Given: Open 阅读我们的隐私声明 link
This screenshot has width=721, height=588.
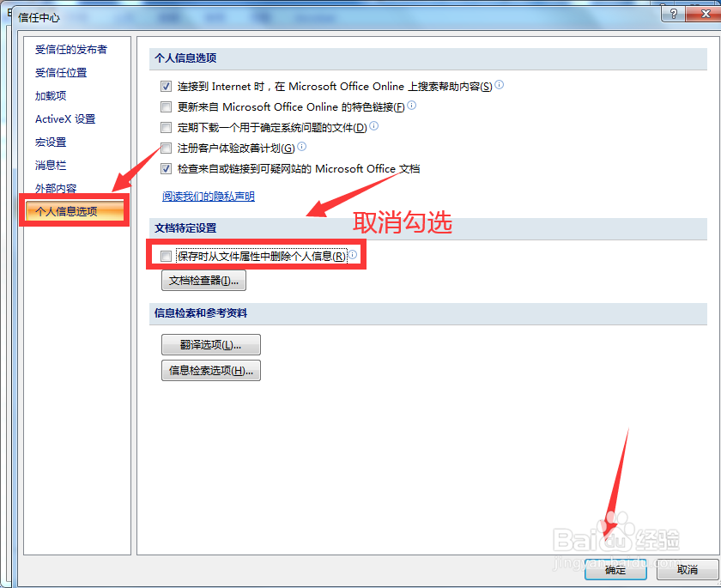Looking at the screenshot, I should click(x=209, y=197).
